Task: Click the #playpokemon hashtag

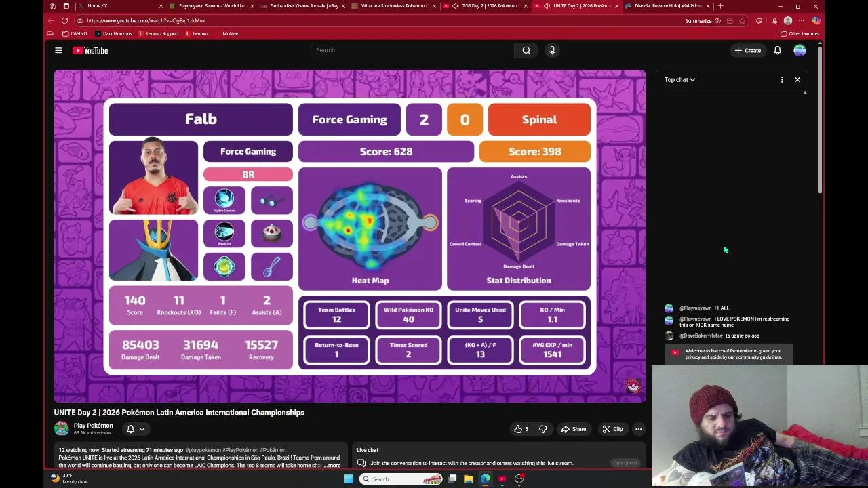Action: [202, 450]
